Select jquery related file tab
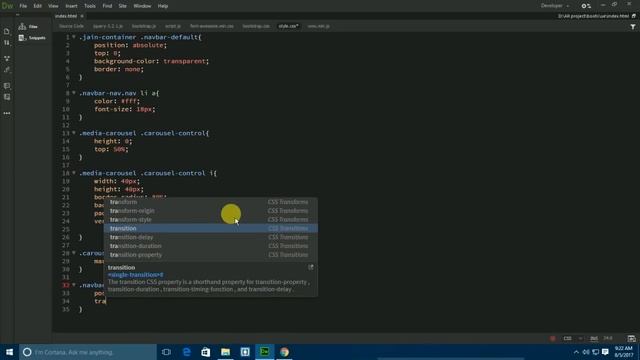The height and width of the screenshot is (360, 640). [108, 26]
